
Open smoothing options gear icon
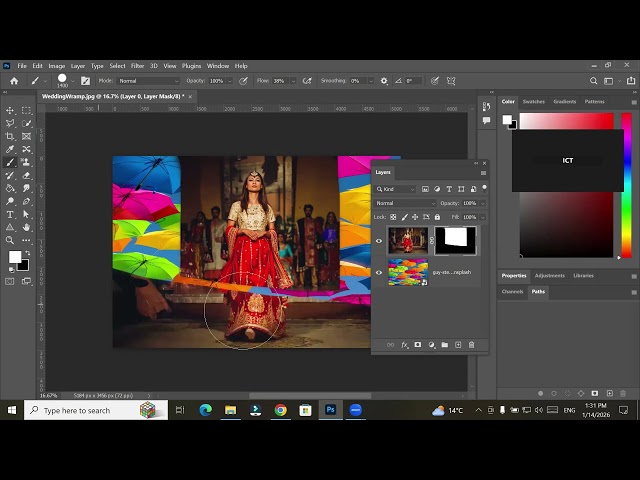[x=384, y=81]
